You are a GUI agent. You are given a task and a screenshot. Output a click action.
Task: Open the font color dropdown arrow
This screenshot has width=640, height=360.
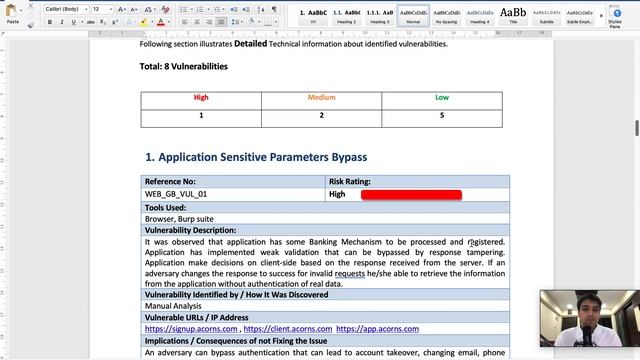pyautogui.click(x=169, y=22)
